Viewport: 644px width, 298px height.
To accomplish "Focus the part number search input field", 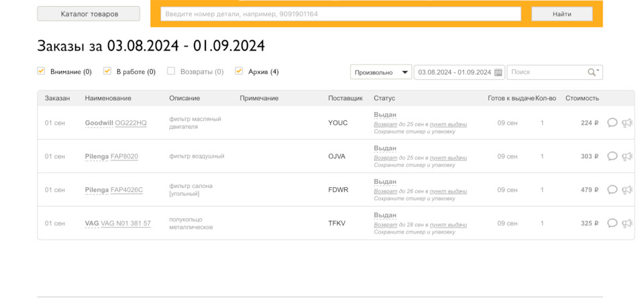I will [x=341, y=14].
